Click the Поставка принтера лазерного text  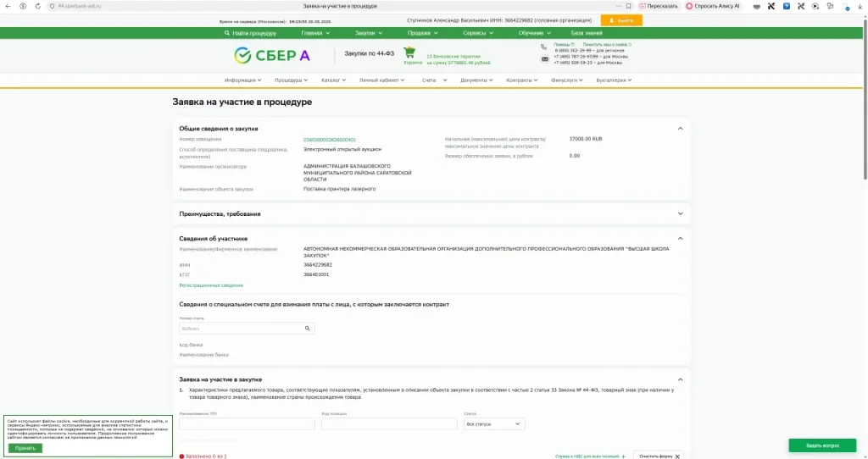339,189
